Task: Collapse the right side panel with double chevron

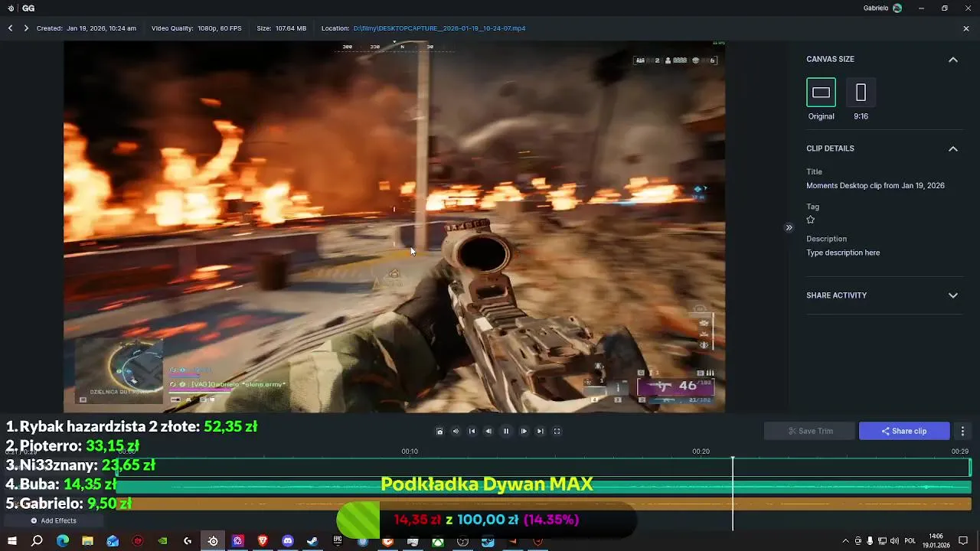Action: pyautogui.click(x=789, y=227)
